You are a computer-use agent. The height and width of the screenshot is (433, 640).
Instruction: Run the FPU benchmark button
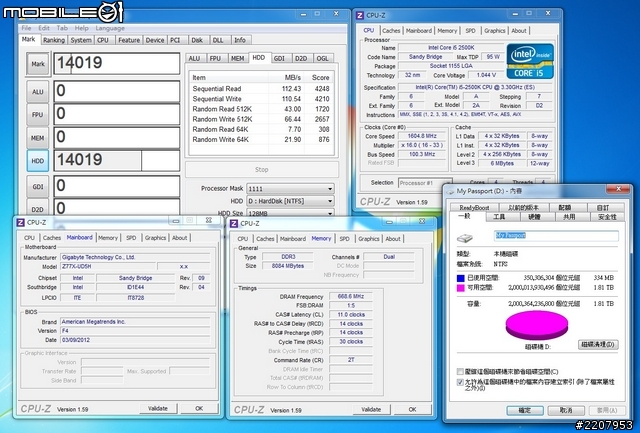pos(38,115)
